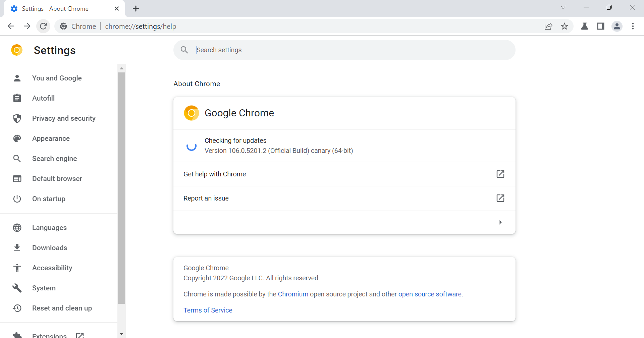Click the clipboard icon beside Autofill
Screen dimensions: 644x338
click(x=17, y=98)
